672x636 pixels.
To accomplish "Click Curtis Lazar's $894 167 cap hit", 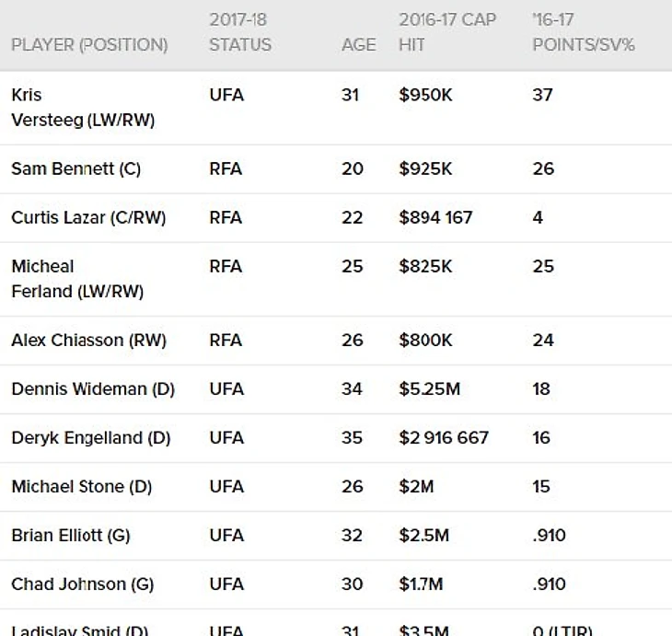I will tap(435, 217).
